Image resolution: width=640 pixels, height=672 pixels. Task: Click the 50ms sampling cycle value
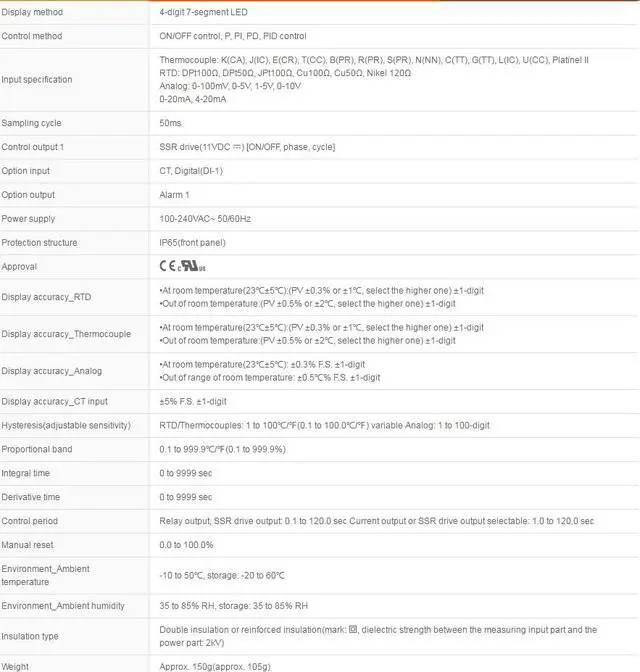172,123
